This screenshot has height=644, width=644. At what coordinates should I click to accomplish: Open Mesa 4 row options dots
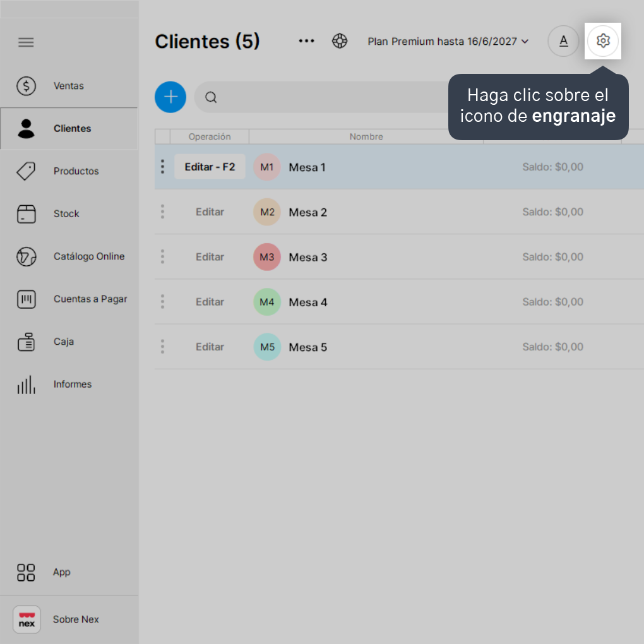(163, 301)
